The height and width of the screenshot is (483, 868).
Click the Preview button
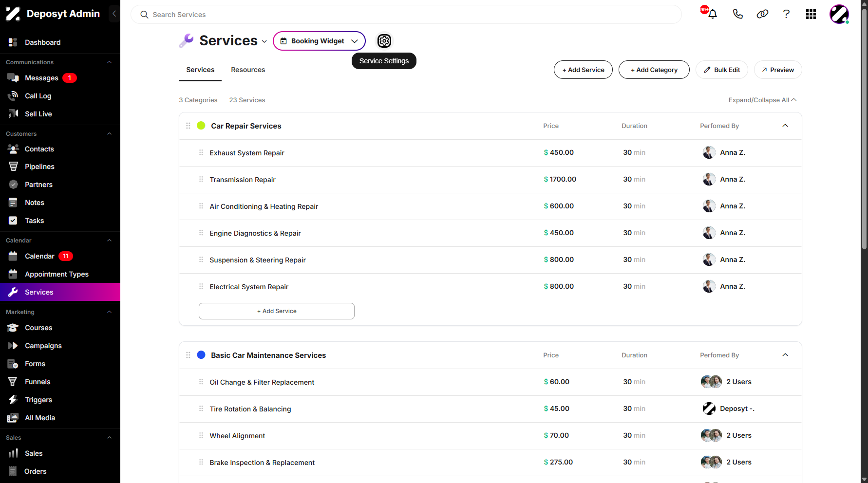click(778, 70)
